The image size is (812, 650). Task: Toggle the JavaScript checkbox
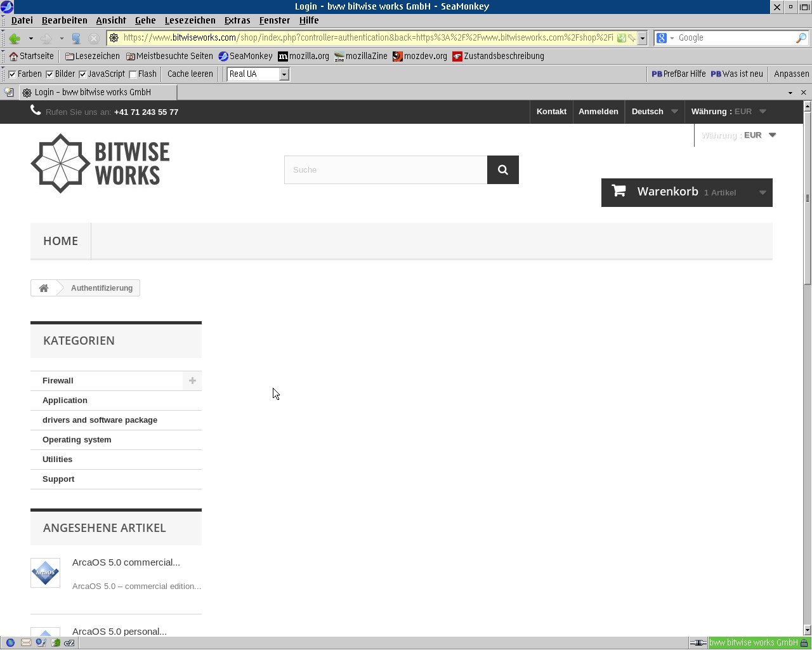(x=82, y=74)
